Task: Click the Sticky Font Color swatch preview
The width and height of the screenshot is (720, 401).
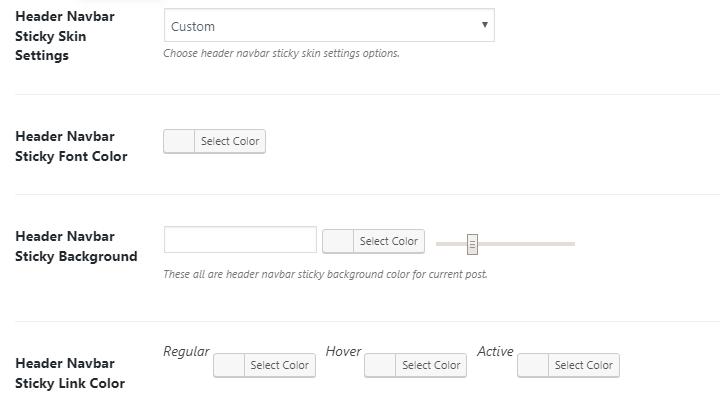Action: pyautogui.click(x=180, y=141)
